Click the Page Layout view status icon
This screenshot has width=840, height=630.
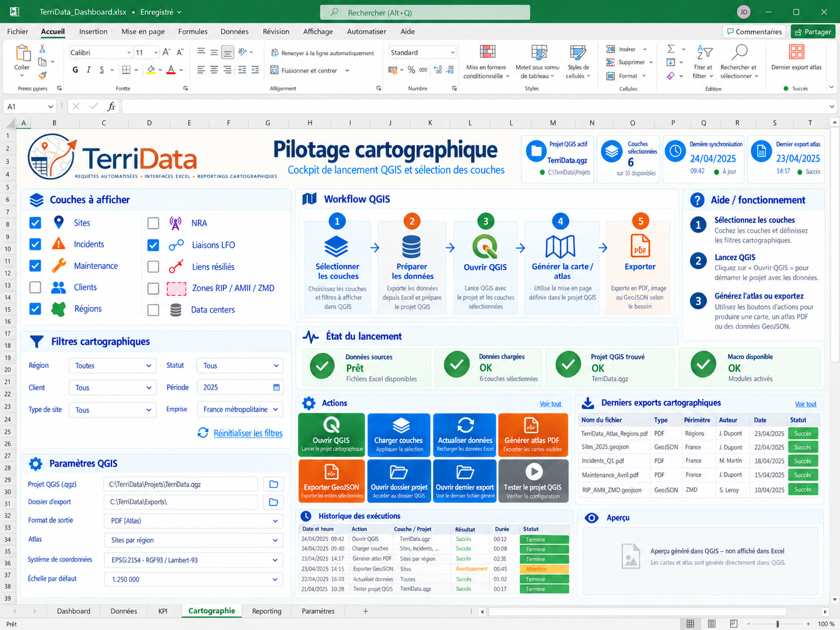click(x=712, y=624)
